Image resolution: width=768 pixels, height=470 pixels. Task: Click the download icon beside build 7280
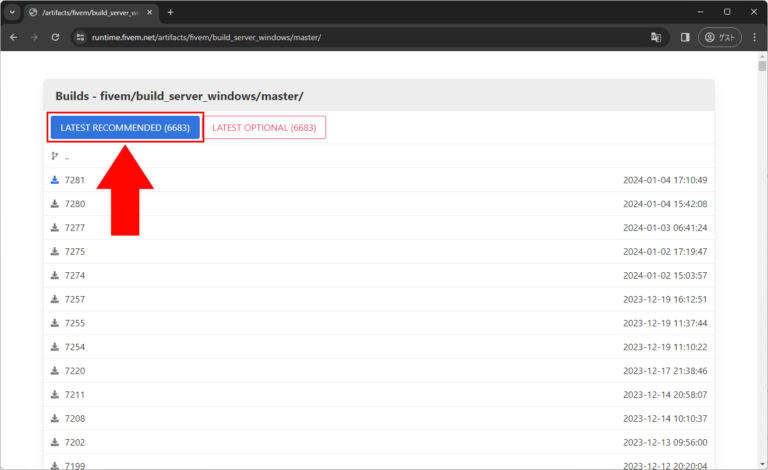[x=55, y=204]
